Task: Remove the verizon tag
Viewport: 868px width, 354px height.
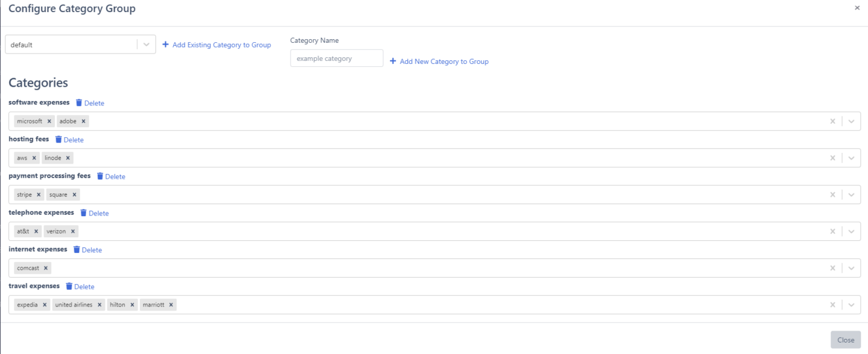Action: coord(73,231)
